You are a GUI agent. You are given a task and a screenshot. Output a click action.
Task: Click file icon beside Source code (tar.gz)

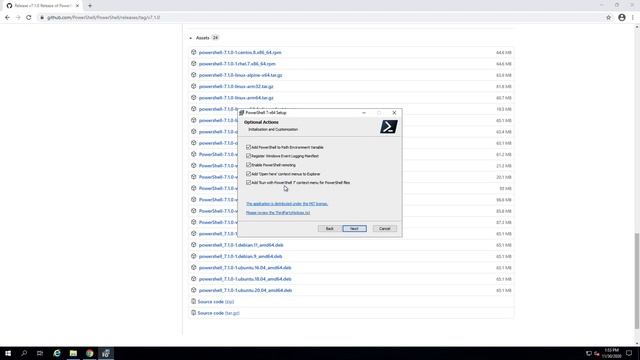pos(193,313)
